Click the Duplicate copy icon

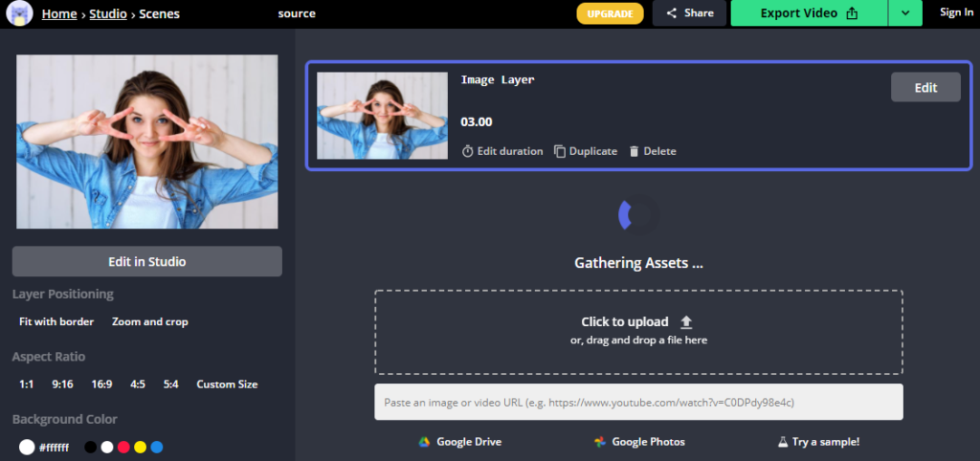560,151
